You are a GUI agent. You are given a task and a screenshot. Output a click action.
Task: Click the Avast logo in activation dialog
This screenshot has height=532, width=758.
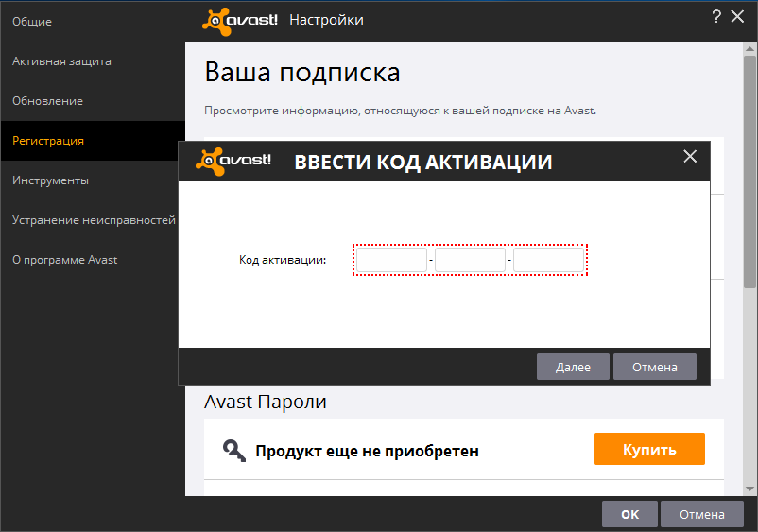point(233,161)
